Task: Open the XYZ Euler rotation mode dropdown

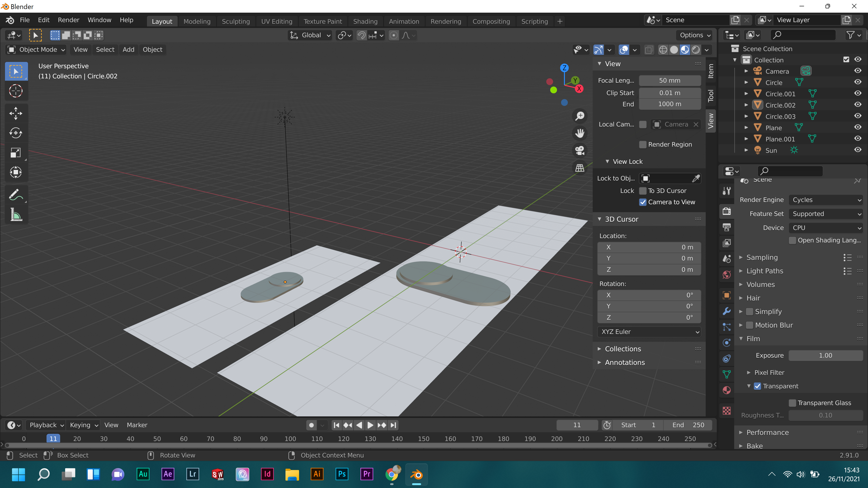Action: (x=649, y=332)
